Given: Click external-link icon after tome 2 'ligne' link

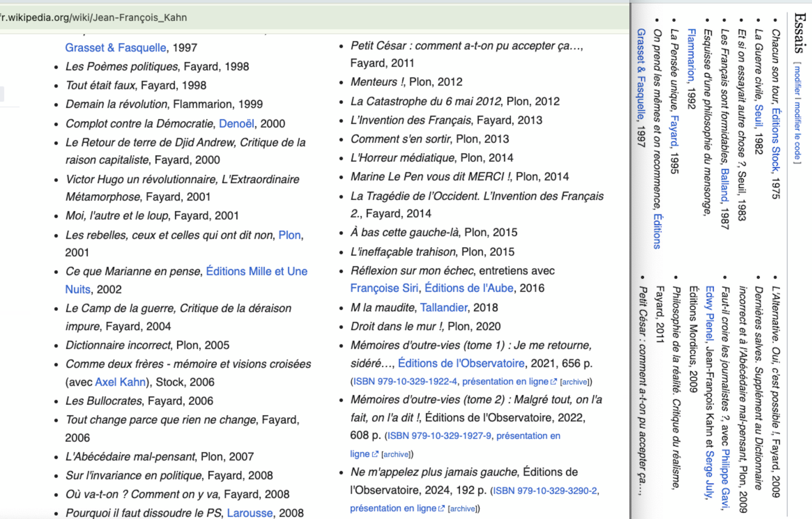Looking at the screenshot, I should point(375,454).
